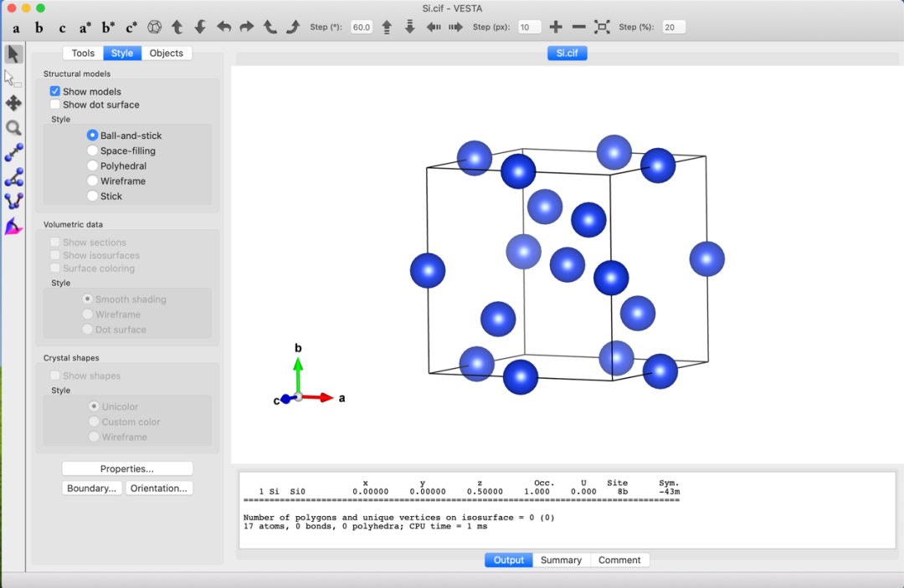Select the rectangle selection pointer tool
Viewport: 904px width, 588px height.
point(12,79)
